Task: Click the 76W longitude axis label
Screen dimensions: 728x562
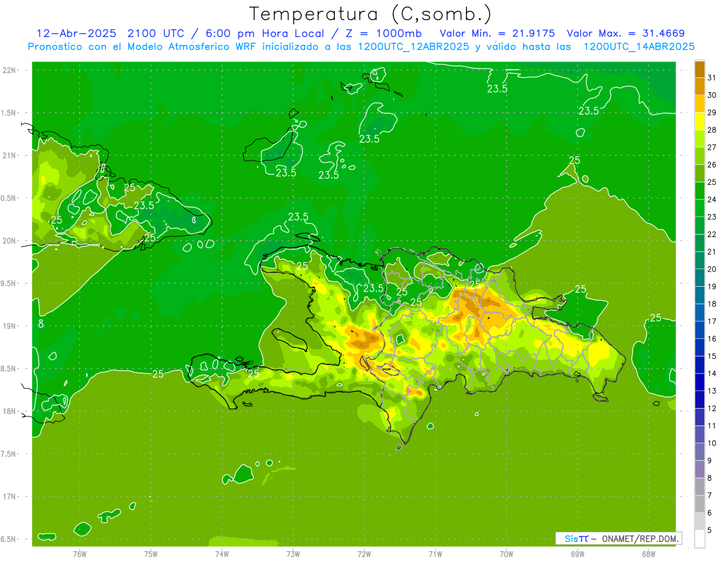Action: (x=79, y=554)
